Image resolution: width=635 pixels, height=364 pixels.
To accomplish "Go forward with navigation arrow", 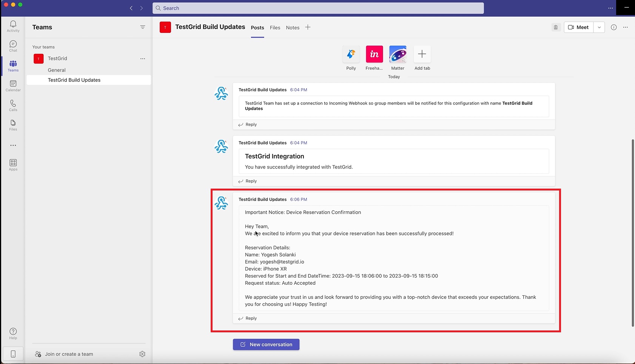I will (x=142, y=8).
